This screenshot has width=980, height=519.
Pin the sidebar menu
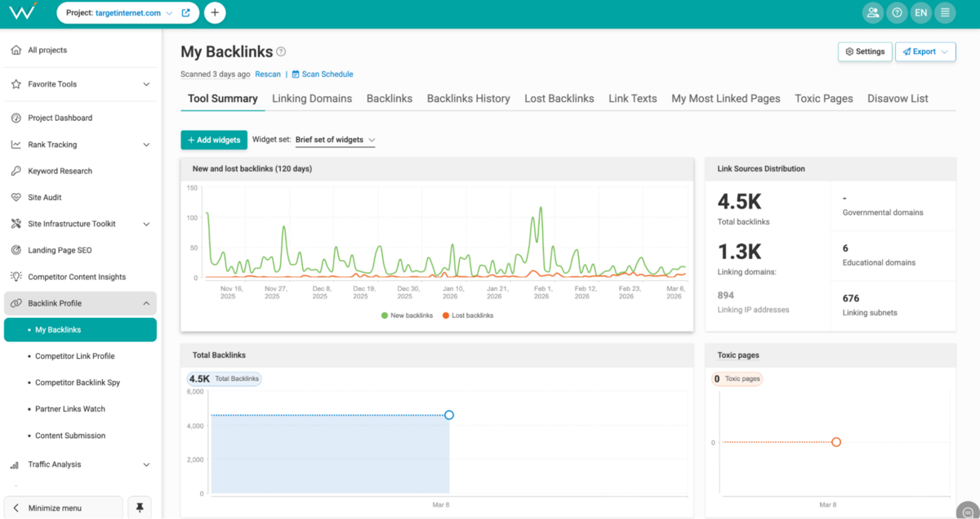140,508
